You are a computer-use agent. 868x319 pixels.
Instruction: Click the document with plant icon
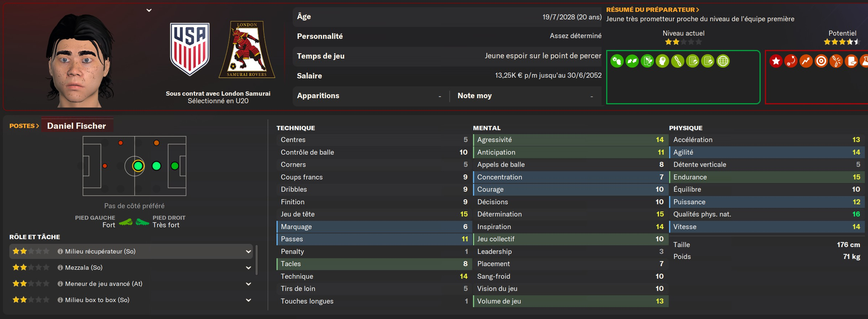(647, 61)
